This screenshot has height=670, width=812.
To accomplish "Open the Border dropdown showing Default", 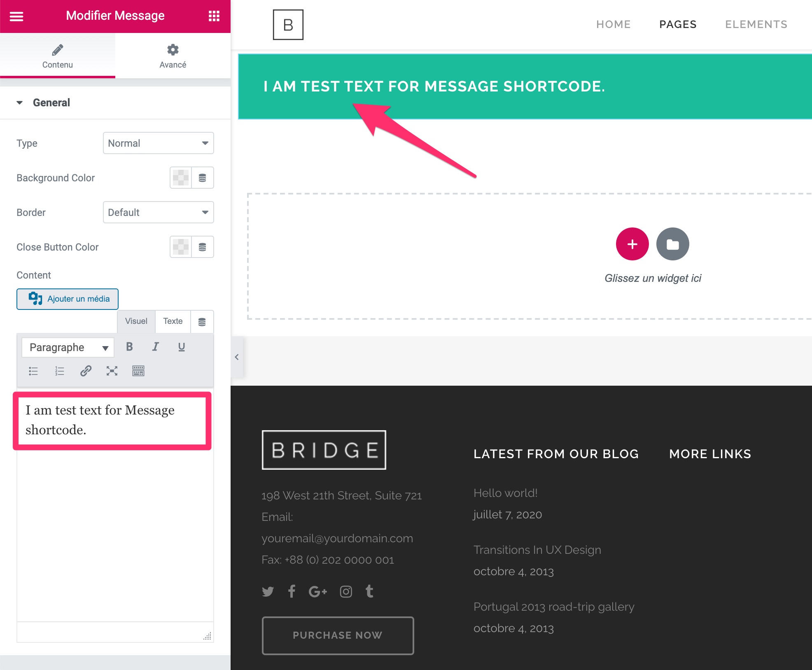I will click(158, 212).
